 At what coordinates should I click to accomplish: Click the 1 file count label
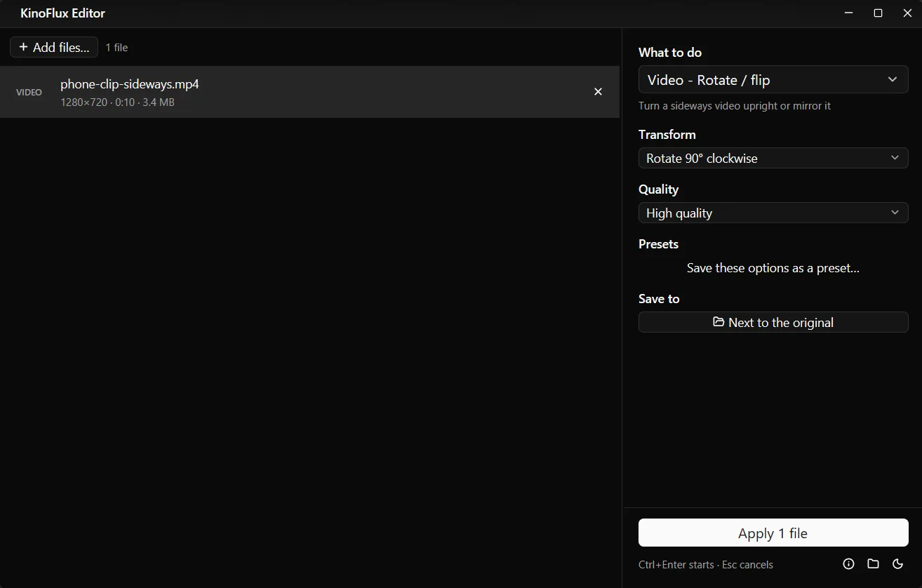tap(116, 48)
